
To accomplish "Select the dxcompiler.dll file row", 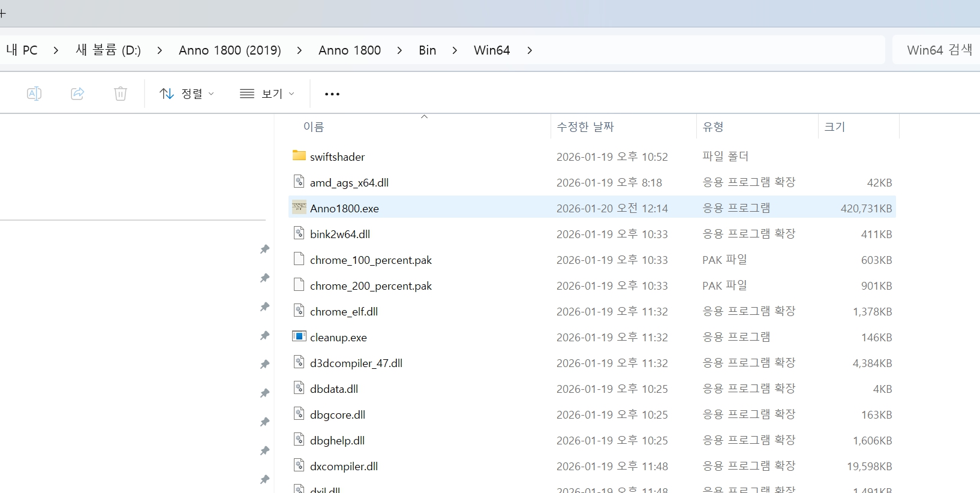I will [592, 466].
